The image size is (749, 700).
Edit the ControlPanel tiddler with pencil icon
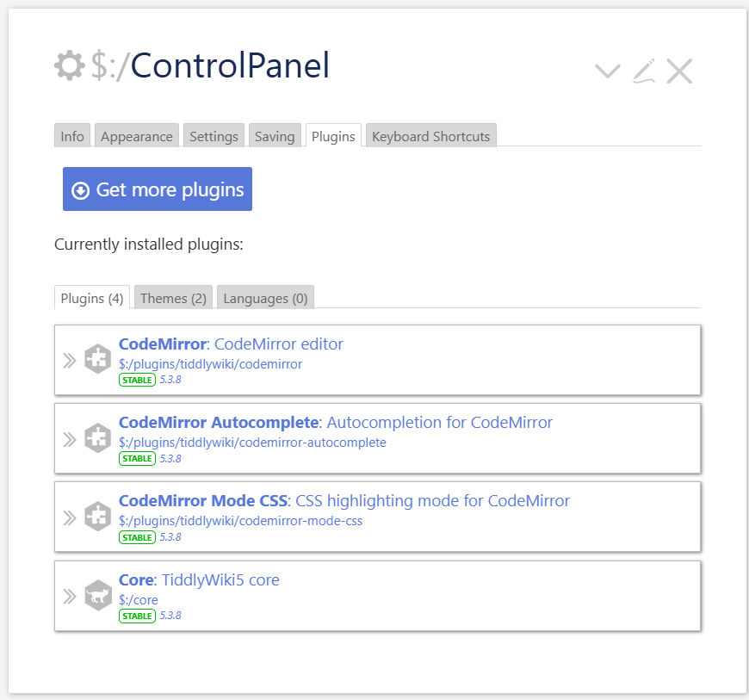[x=644, y=71]
